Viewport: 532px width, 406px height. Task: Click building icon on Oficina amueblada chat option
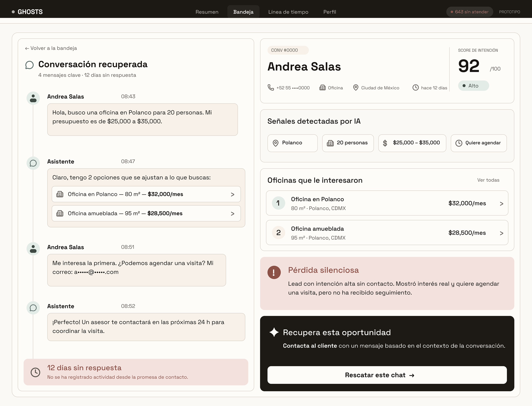[60, 213]
